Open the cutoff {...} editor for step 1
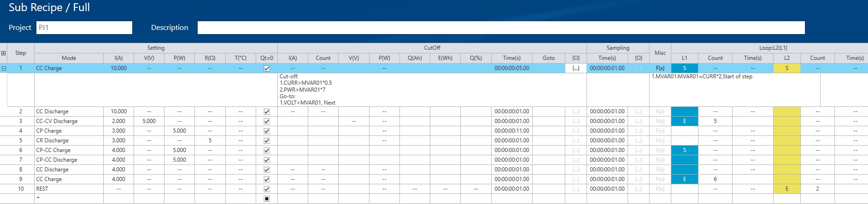 point(575,68)
